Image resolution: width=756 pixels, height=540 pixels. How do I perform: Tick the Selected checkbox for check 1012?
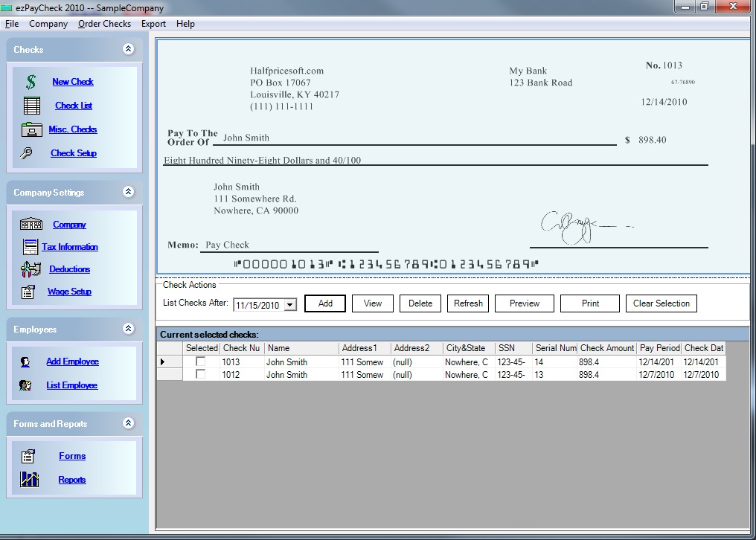(x=201, y=374)
